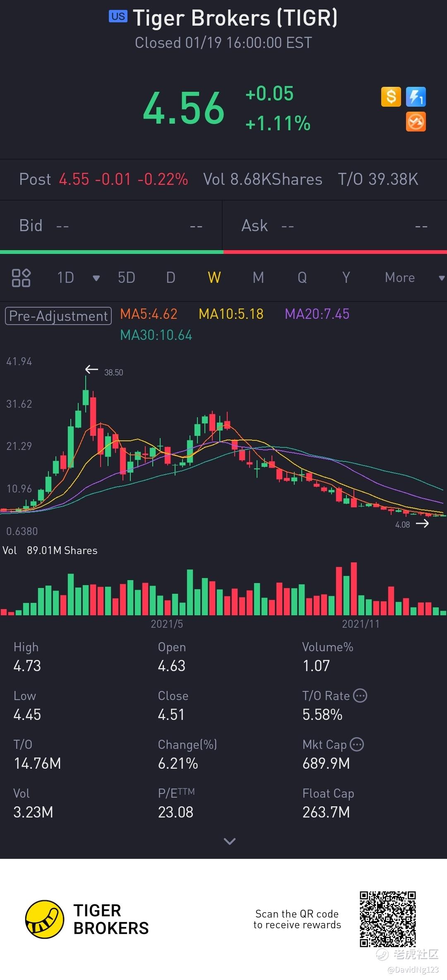Tap the Float Cap value 263.7M
The width and height of the screenshot is (447, 980).
[326, 812]
